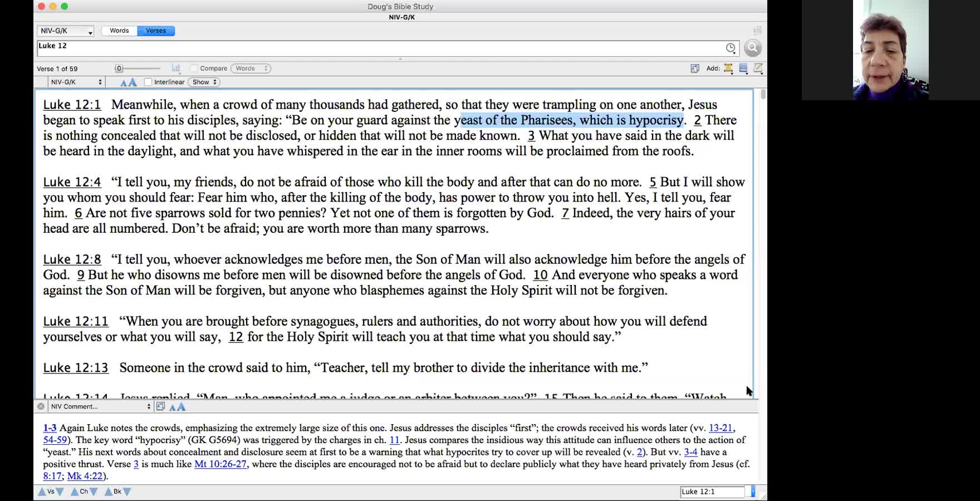Enable the Interlinear checkbox
This screenshot has width=980, height=501.
(148, 82)
